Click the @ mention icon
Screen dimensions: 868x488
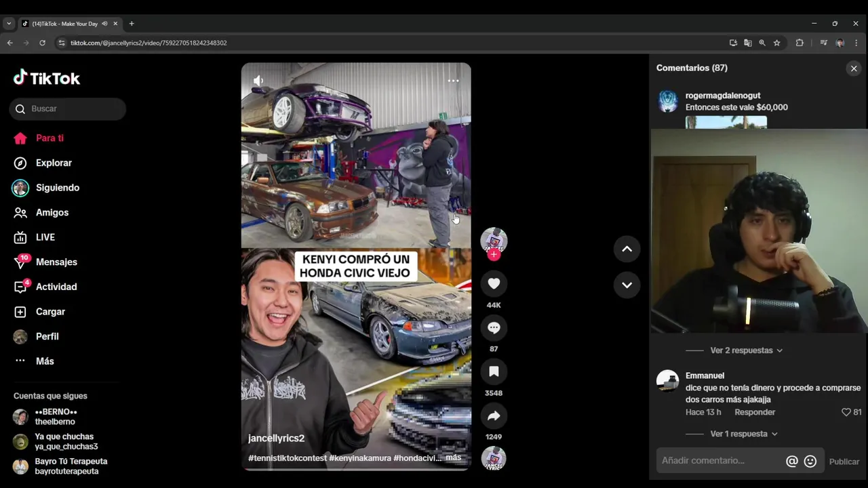791,462
